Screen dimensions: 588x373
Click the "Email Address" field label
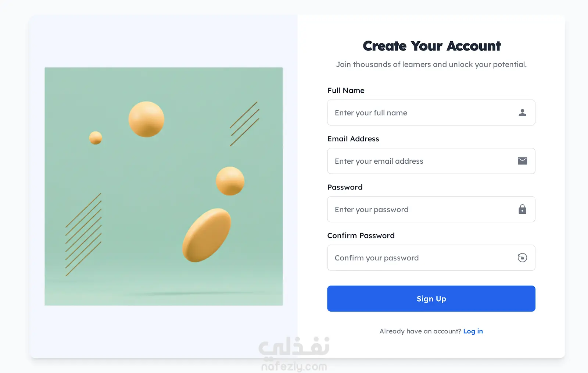coord(353,139)
